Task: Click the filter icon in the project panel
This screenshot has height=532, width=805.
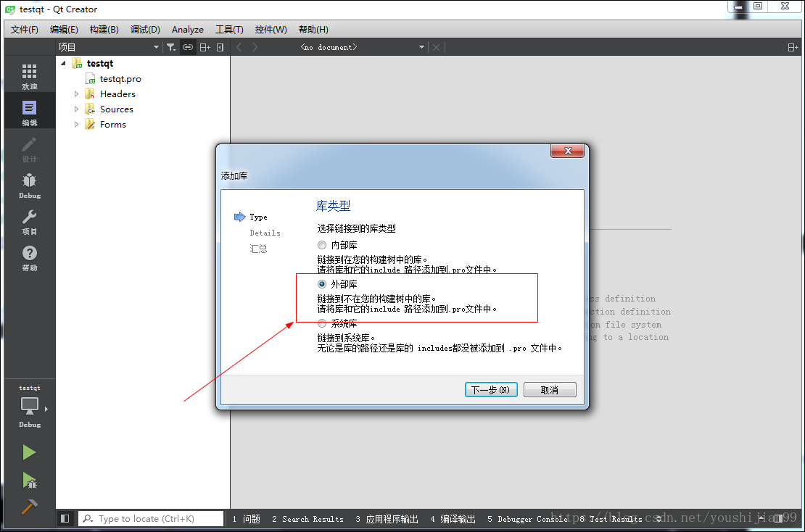Action: [x=172, y=46]
